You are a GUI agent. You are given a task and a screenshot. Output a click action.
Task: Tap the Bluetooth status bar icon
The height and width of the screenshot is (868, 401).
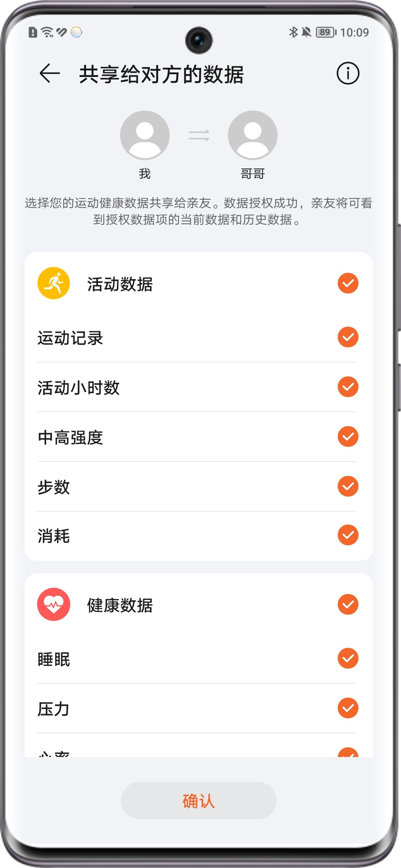point(293,32)
